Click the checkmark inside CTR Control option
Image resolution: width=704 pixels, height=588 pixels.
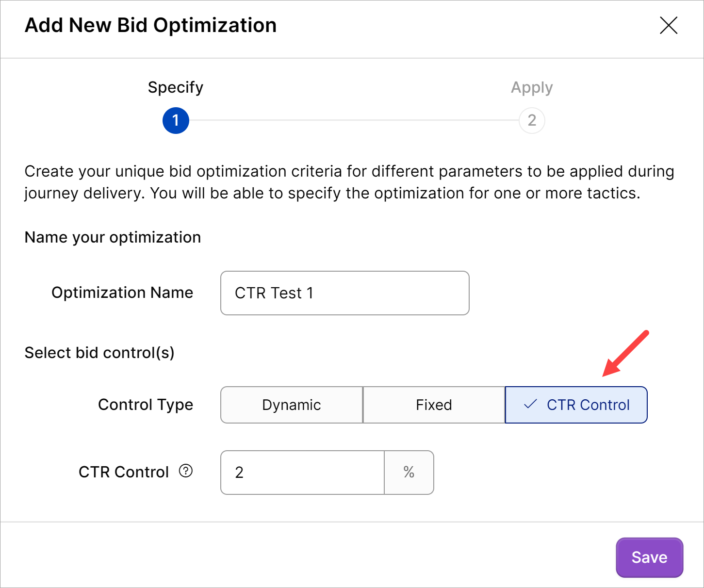point(530,404)
